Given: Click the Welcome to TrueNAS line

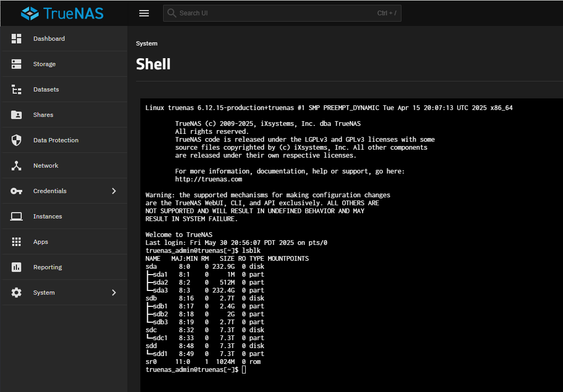Looking at the screenshot, I should [x=179, y=235].
